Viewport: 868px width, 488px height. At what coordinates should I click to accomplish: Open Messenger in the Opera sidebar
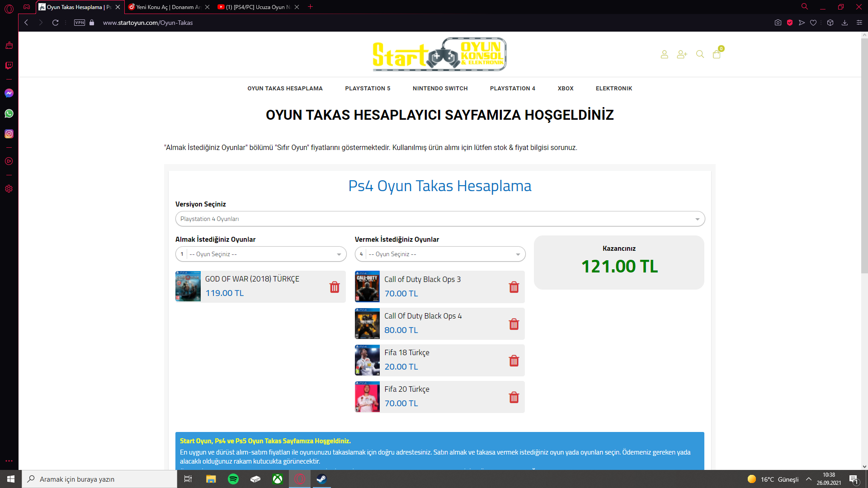[9, 93]
